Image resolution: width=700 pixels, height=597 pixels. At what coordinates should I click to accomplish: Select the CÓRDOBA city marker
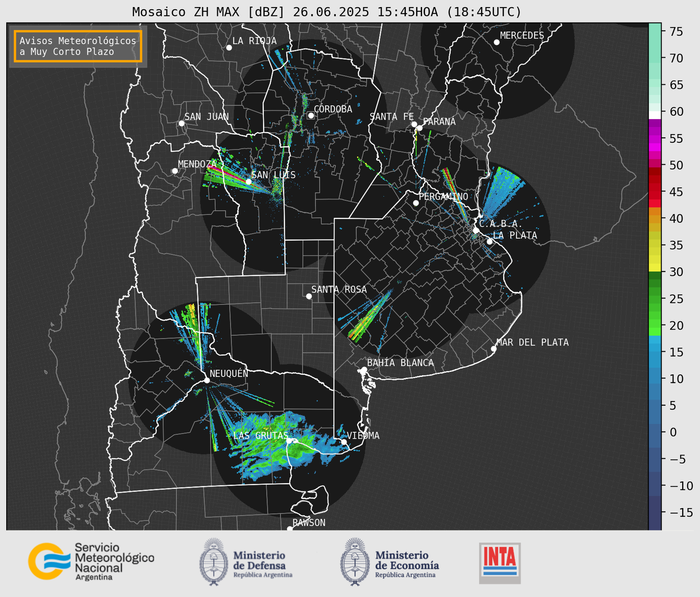311,115
